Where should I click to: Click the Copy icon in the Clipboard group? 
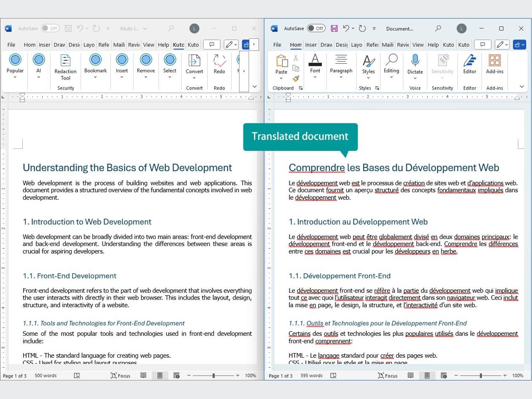tap(296, 68)
